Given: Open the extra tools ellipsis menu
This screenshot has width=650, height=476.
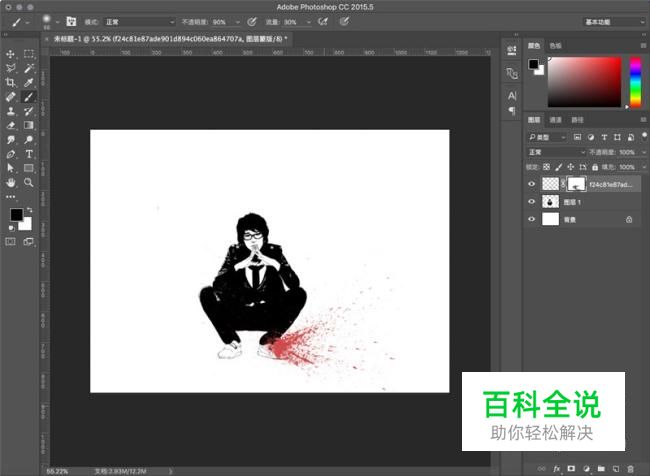Looking at the screenshot, I should (x=10, y=197).
